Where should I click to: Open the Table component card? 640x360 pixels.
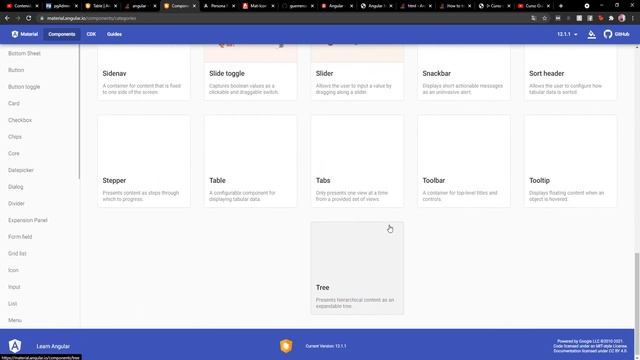point(250,161)
